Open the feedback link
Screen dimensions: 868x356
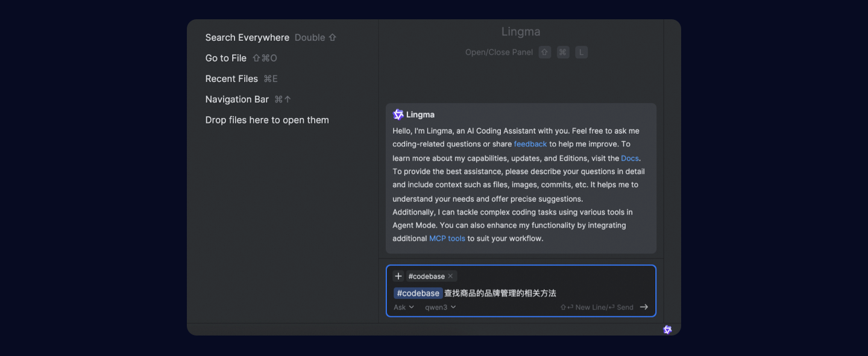tap(530, 144)
